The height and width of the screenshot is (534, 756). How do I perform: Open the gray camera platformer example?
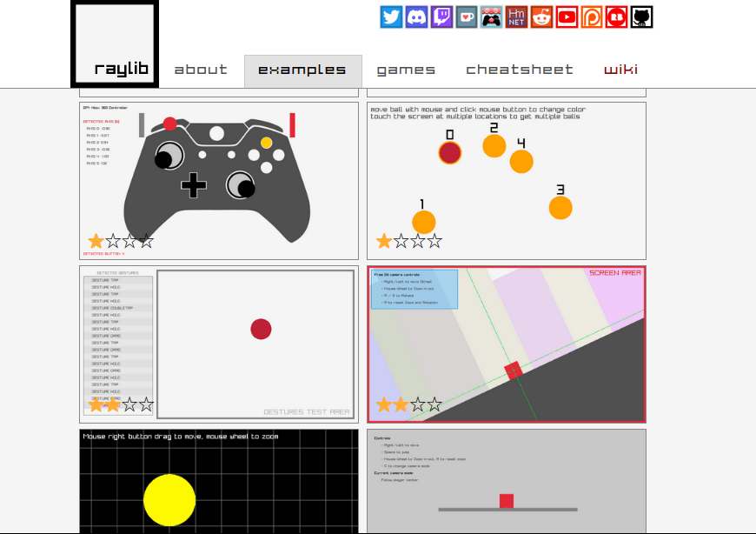tap(507, 481)
